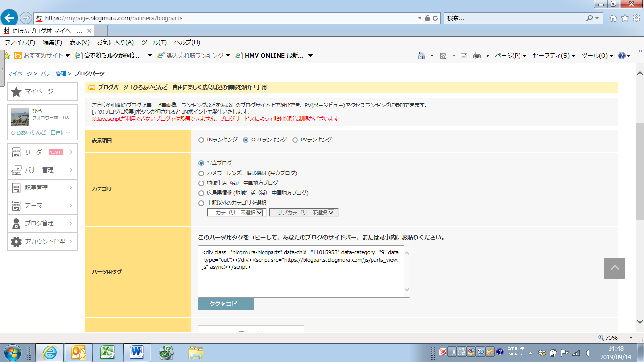644x362 pixels.
Task: Click the page scrollbar down arrow
Action: click(x=640, y=322)
